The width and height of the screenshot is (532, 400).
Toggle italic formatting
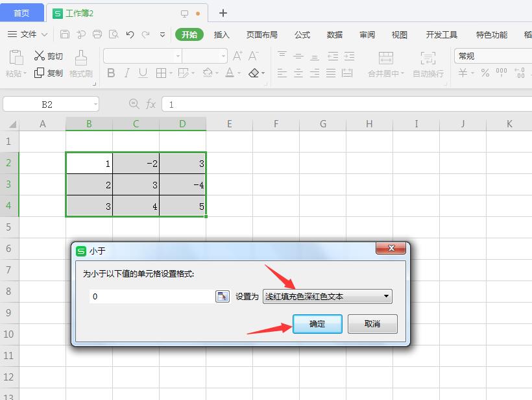(127, 73)
